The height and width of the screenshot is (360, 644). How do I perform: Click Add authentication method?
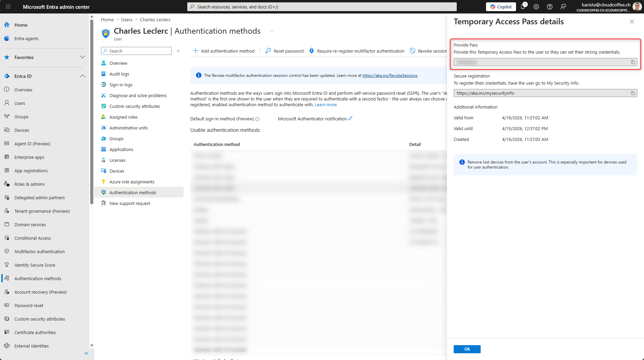(224, 51)
